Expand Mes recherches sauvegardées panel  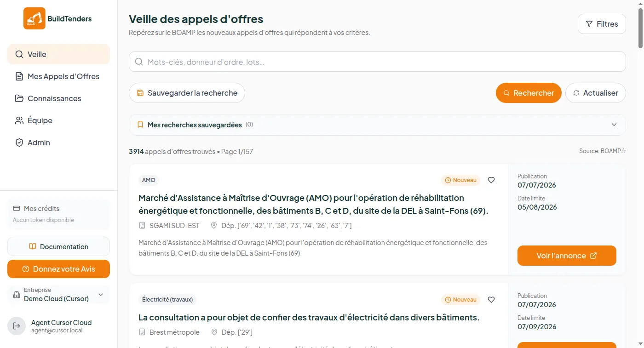tap(377, 125)
